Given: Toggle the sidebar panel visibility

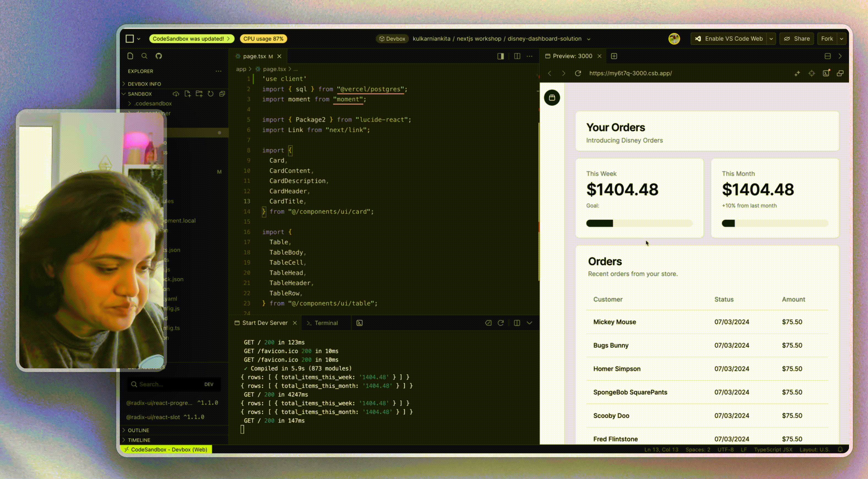Looking at the screenshot, I should click(x=500, y=56).
